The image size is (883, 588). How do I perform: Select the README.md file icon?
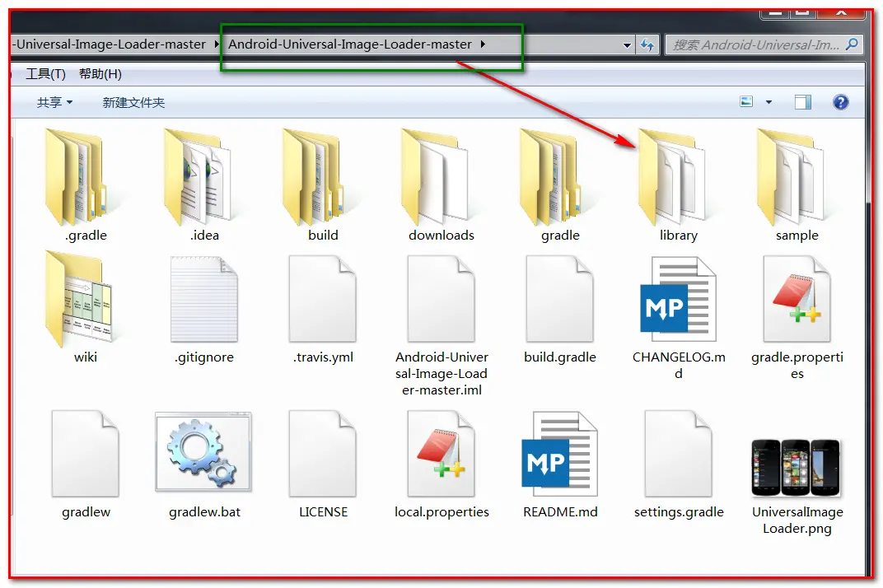click(559, 454)
